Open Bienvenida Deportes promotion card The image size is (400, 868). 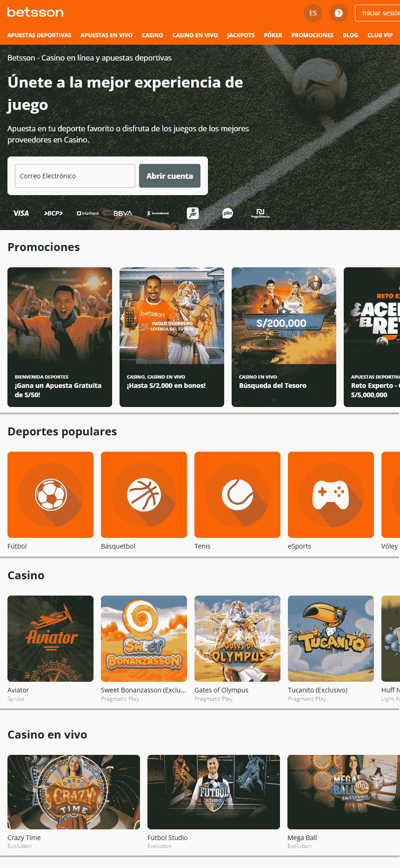click(60, 337)
